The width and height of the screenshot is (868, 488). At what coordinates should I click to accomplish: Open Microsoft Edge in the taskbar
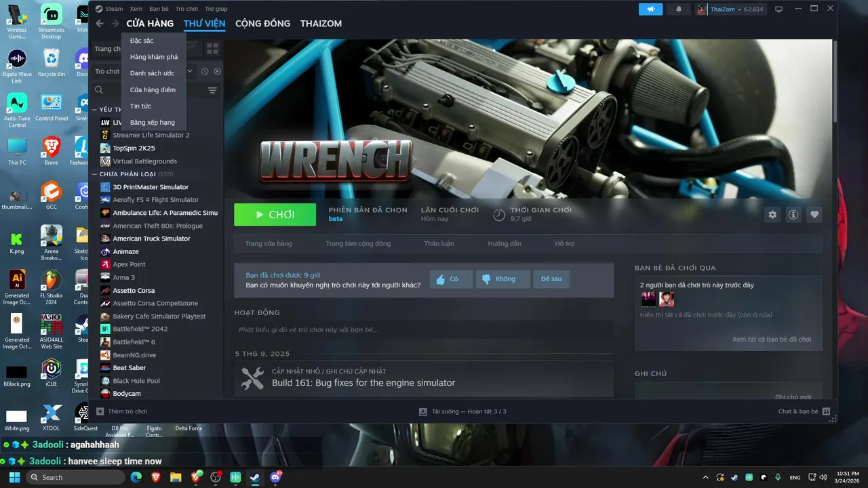pyautogui.click(x=136, y=477)
